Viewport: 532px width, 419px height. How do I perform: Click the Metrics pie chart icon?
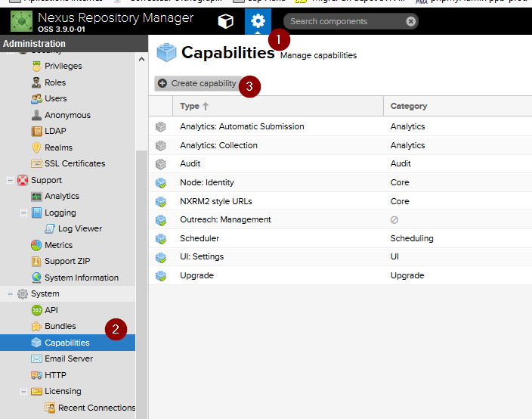pos(36,245)
